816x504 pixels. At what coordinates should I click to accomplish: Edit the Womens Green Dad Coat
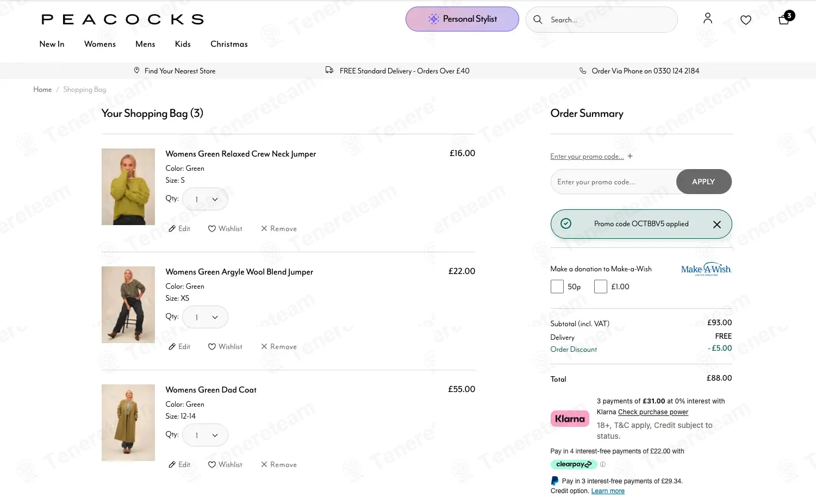pos(179,465)
